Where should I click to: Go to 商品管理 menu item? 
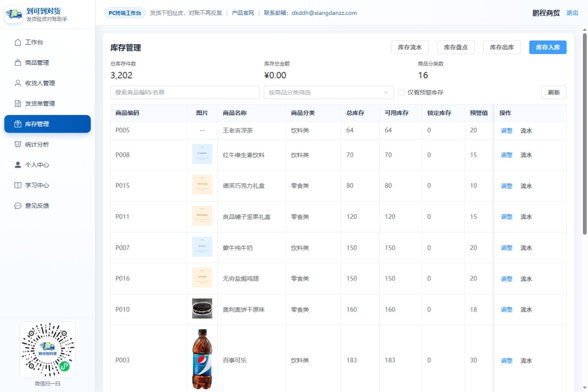click(x=48, y=63)
